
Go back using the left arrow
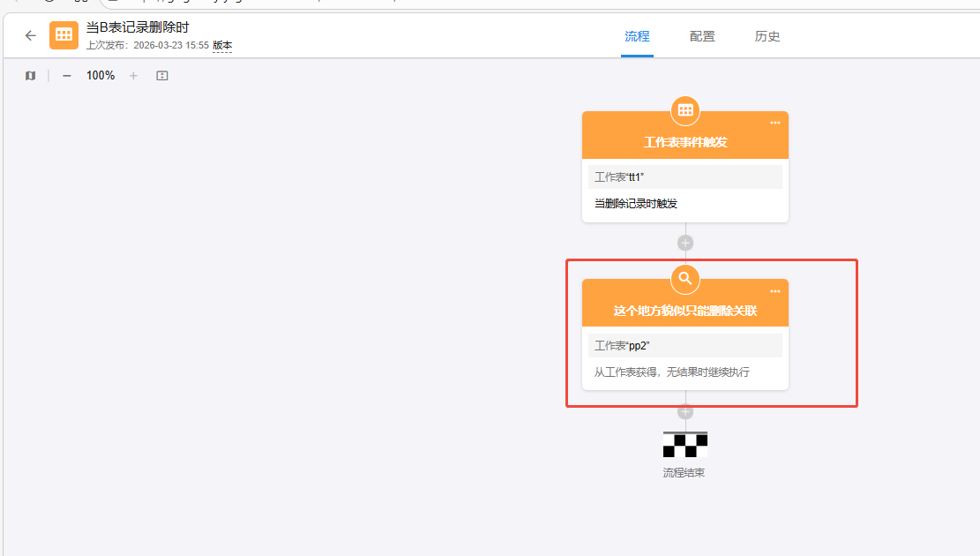pos(31,35)
